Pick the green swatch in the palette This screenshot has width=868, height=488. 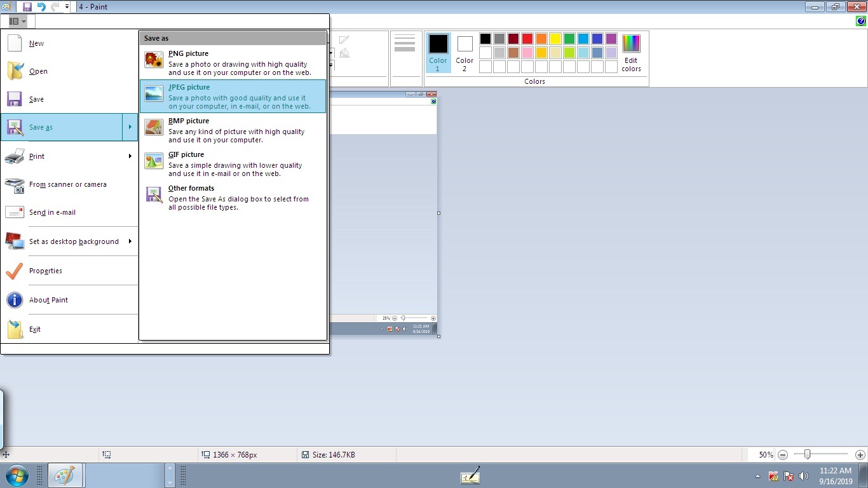click(x=569, y=39)
